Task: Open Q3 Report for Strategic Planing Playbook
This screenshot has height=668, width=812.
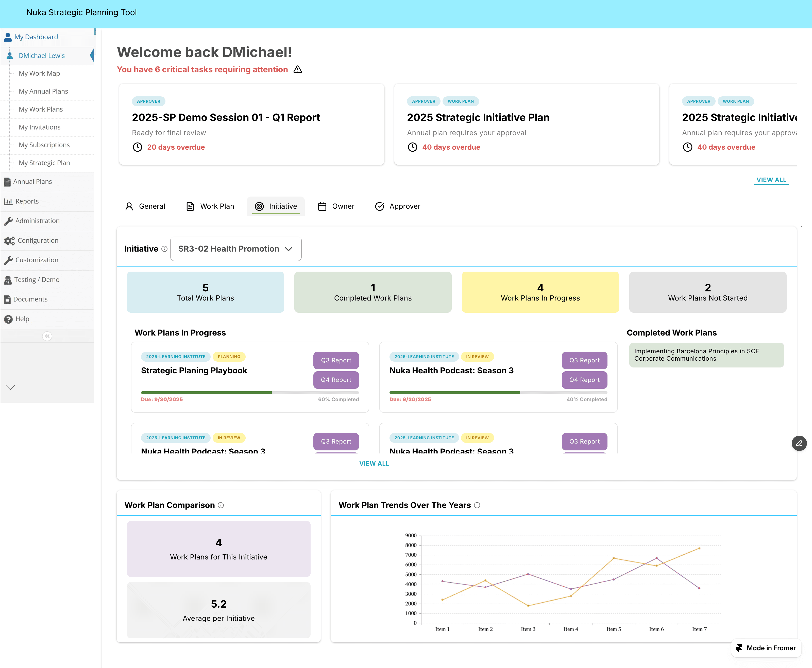Action: (x=336, y=360)
